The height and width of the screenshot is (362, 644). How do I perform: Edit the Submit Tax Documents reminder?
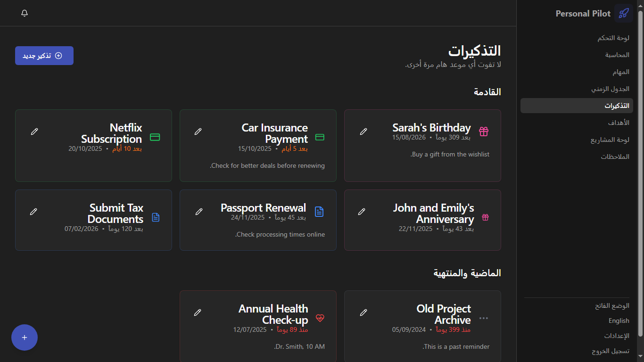33,212
